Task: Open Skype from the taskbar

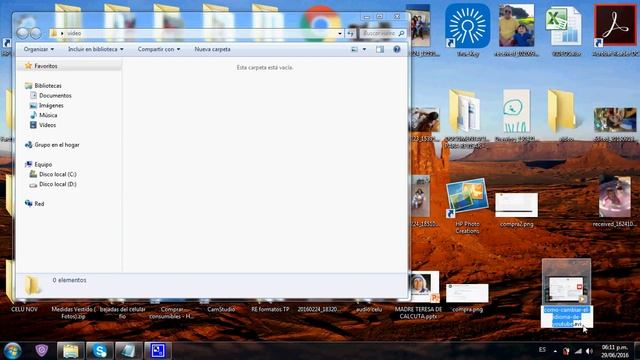Action: pyautogui.click(x=100, y=351)
